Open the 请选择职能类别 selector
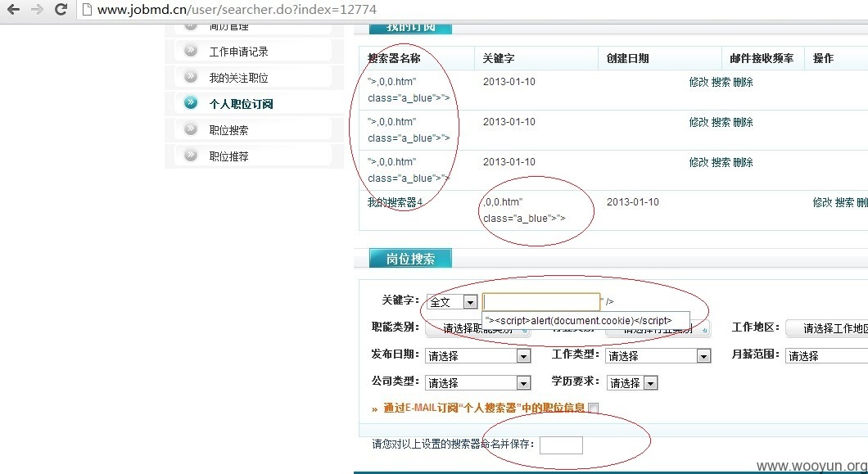 [x=477, y=329]
